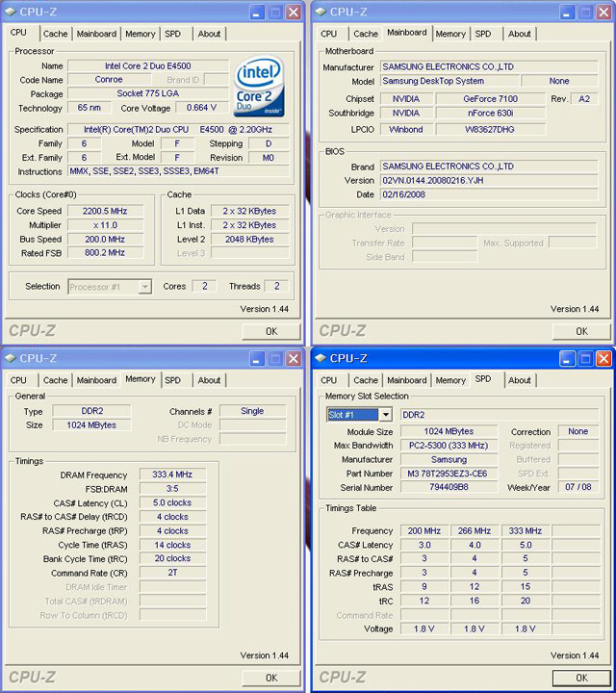Switch to CPU tab in SPD window
The image size is (616, 693).
pos(328,380)
